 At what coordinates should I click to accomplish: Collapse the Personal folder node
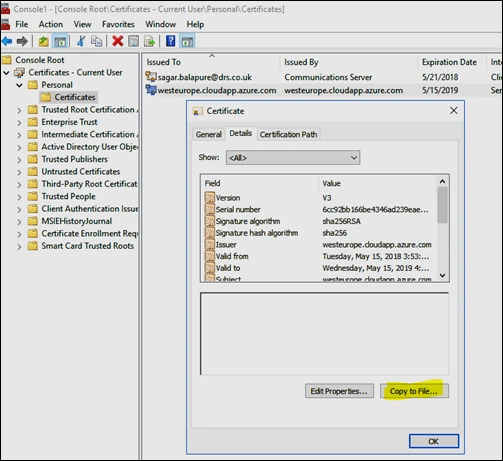(19, 85)
